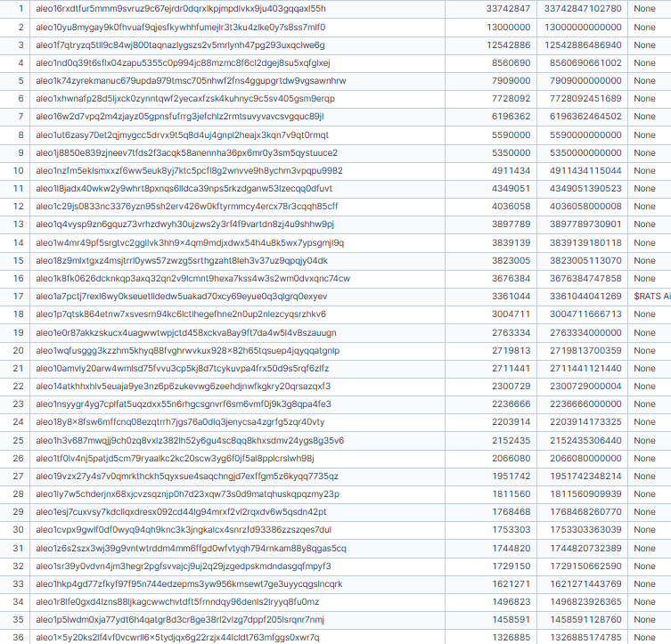The height and width of the screenshot is (644, 671).
Task: Click the value 3897789
Action: (x=511, y=224)
